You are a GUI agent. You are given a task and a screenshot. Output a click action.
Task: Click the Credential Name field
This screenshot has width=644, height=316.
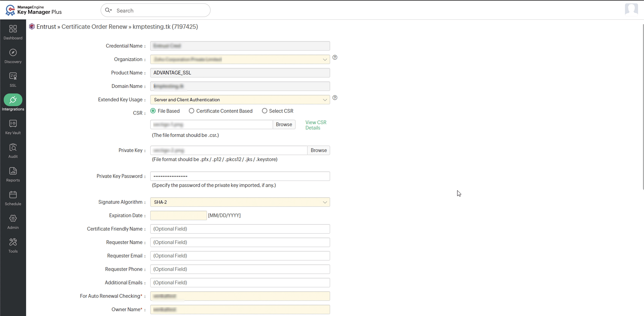coord(240,46)
